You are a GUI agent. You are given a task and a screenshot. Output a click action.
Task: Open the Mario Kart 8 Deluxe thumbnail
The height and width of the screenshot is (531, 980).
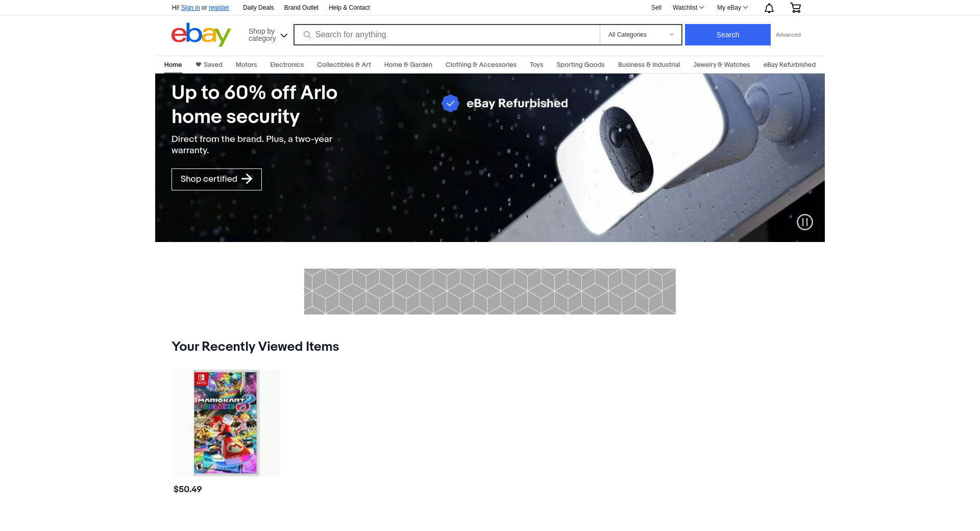(227, 423)
